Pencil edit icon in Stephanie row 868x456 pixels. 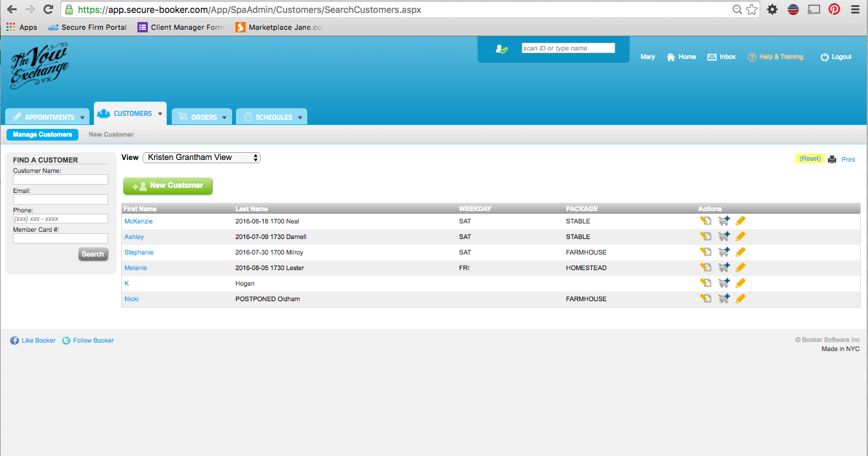click(x=740, y=252)
